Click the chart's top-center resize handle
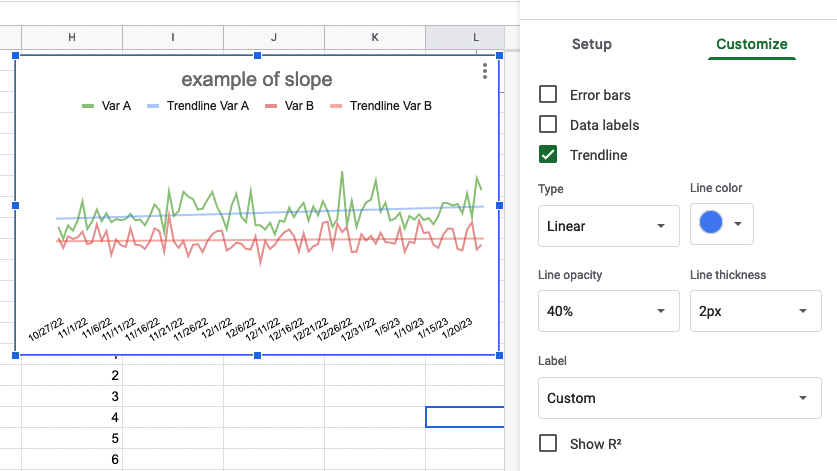This screenshot has height=471, width=837. point(257,56)
